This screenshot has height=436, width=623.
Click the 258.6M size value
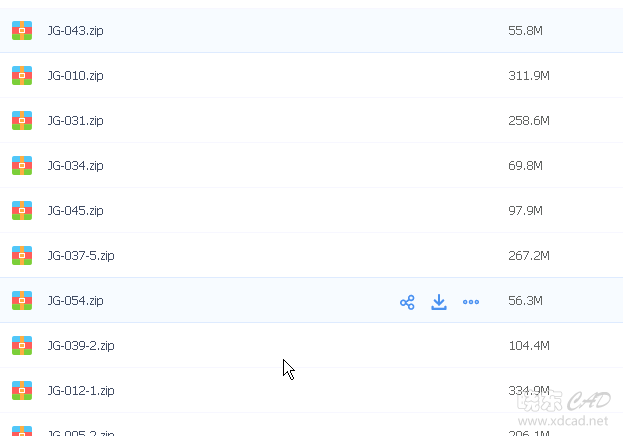[x=529, y=120]
